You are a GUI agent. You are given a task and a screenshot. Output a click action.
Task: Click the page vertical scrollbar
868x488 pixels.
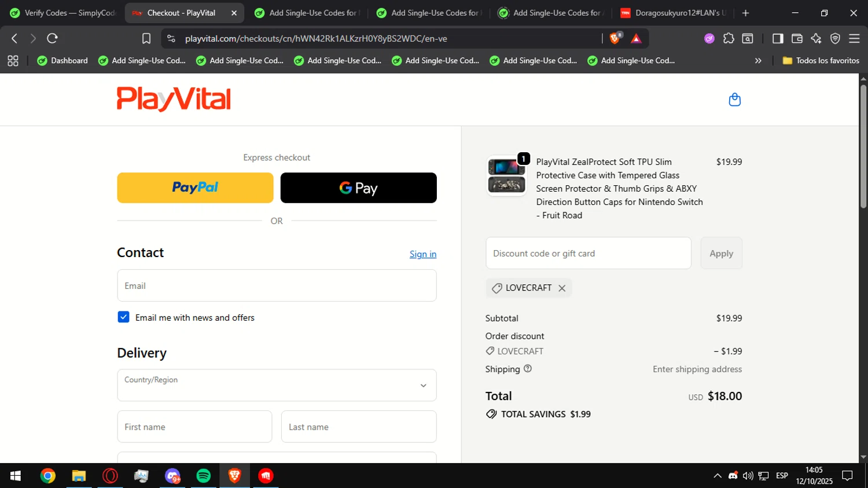coord(863,147)
